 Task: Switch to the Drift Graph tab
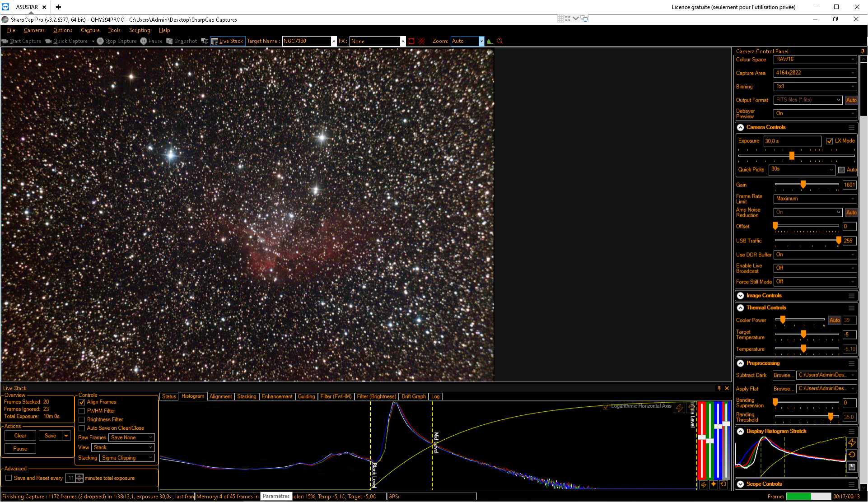click(x=414, y=396)
